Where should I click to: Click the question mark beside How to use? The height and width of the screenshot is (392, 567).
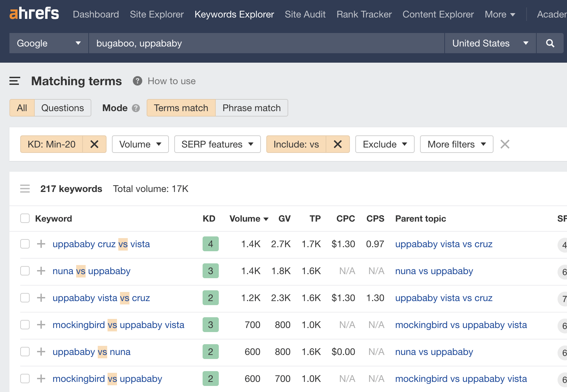pyautogui.click(x=137, y=81)
